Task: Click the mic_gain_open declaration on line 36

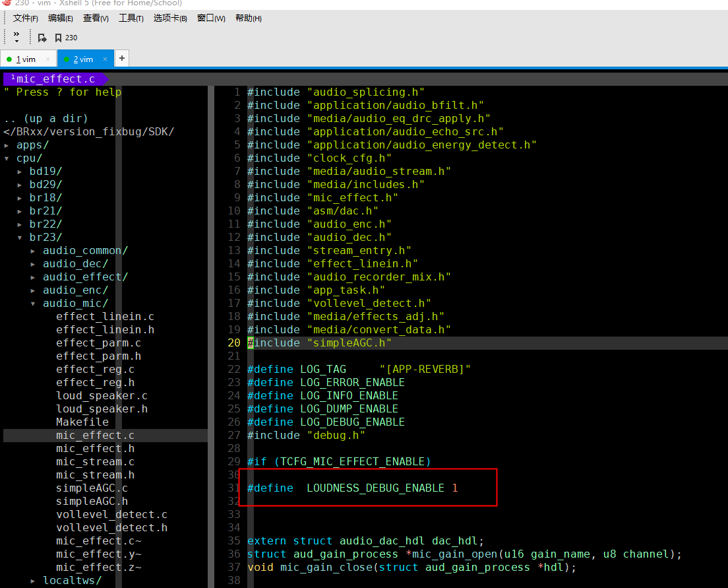Action: pos(464,554)
